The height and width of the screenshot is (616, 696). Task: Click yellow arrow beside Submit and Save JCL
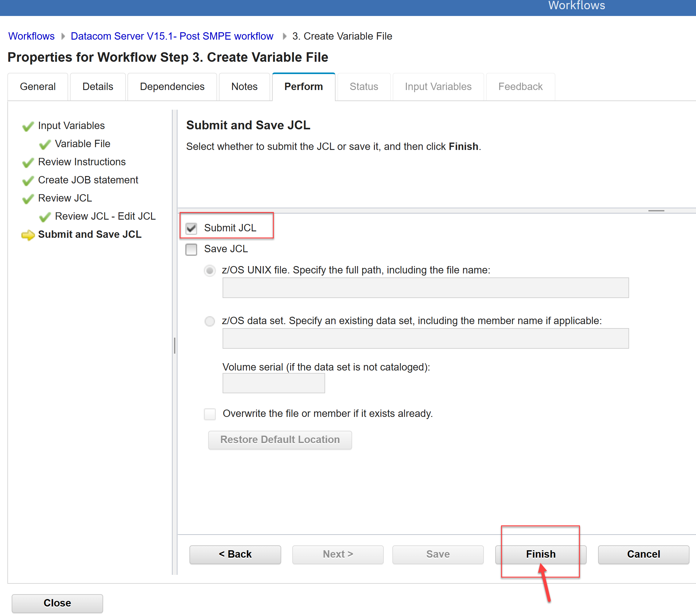(x=28, y=235)
